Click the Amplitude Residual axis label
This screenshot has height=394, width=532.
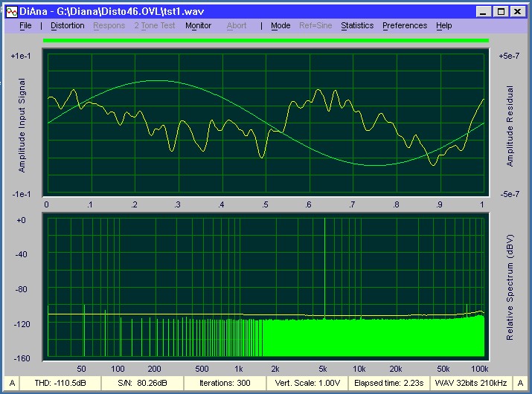click(510, 126)
